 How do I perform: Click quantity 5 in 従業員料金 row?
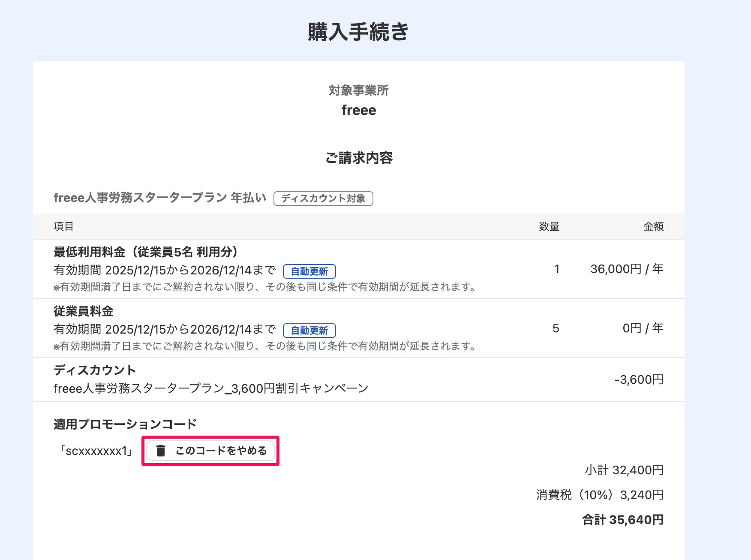[x=556, y=328]
